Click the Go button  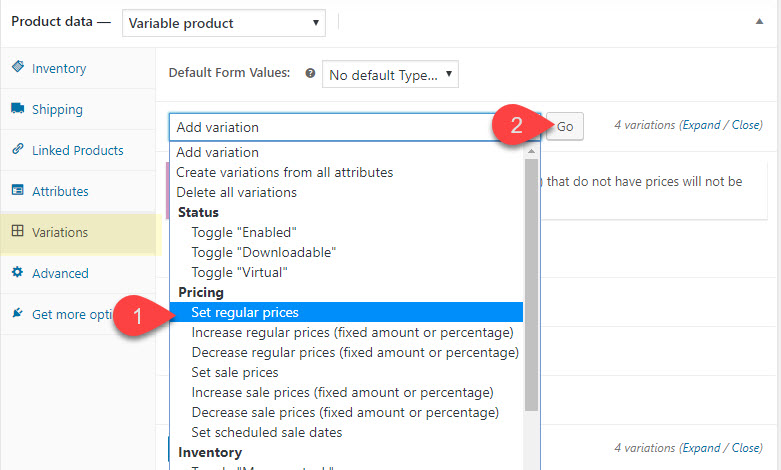pyautogui.click(x=565, y=127)
